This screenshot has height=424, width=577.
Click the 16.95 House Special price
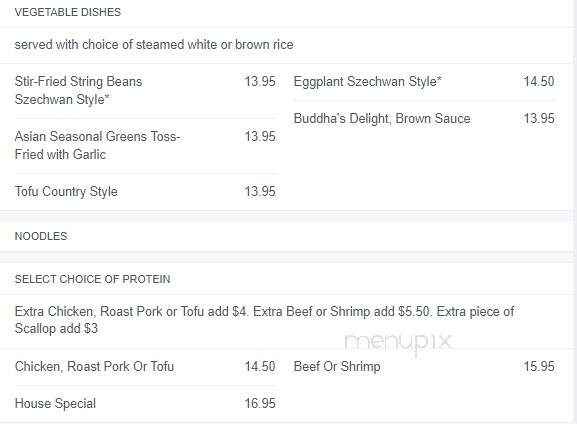260,403
